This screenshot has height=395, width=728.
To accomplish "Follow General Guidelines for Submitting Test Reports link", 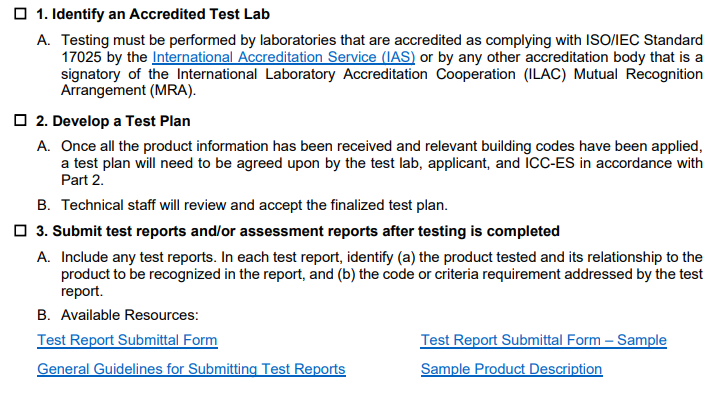I will click(x=191, y=369).
